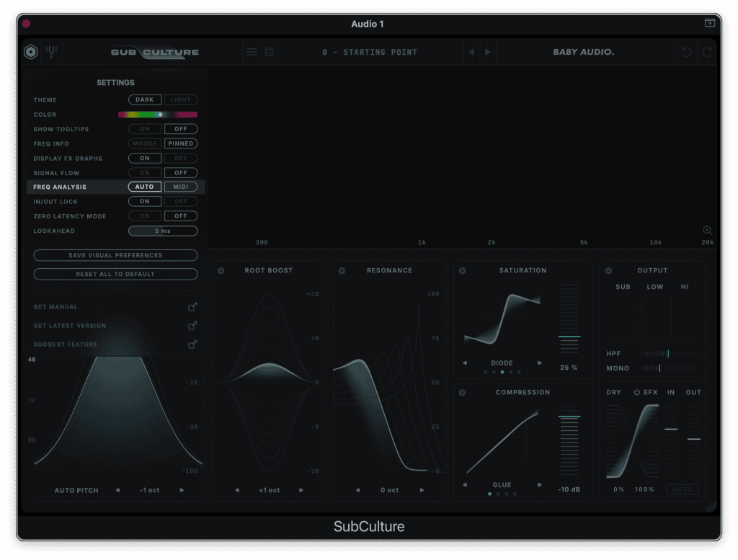The width and height of the screenshot is (738, 560).
Task: Click the EFX power icon
Action: (x=636, y=392)
